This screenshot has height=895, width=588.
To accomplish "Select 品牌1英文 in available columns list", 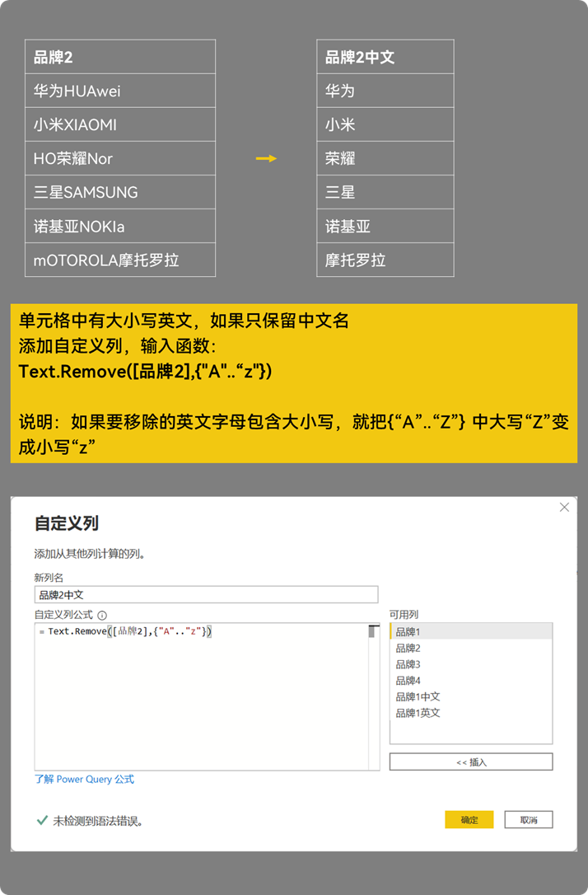I will 470,713.
